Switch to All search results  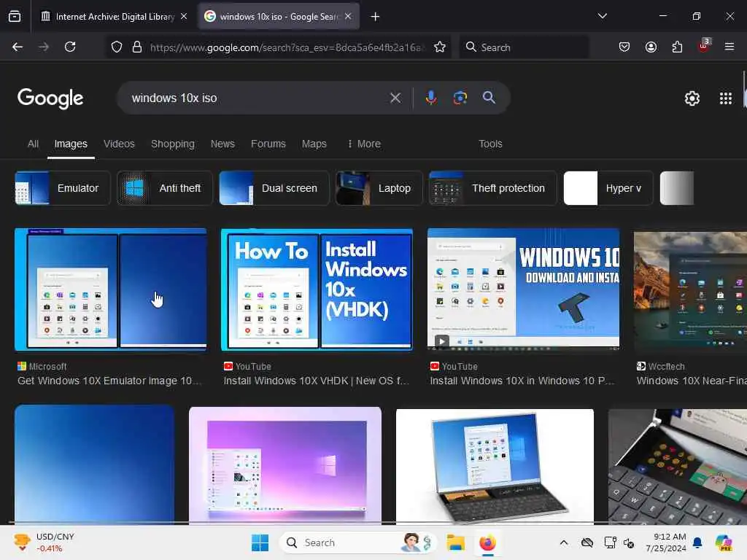33,144
